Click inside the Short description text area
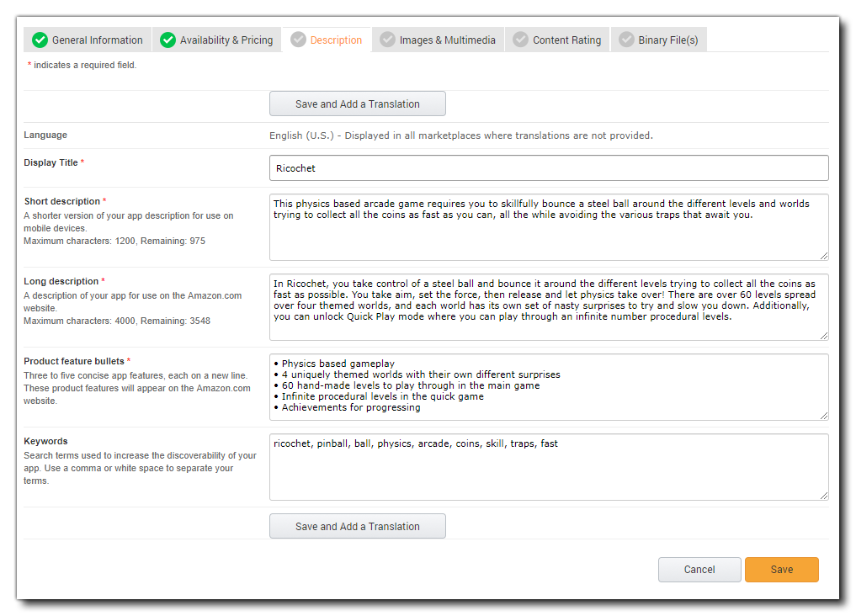The width and height of the screenshot is (856, 616). [549, 236]
